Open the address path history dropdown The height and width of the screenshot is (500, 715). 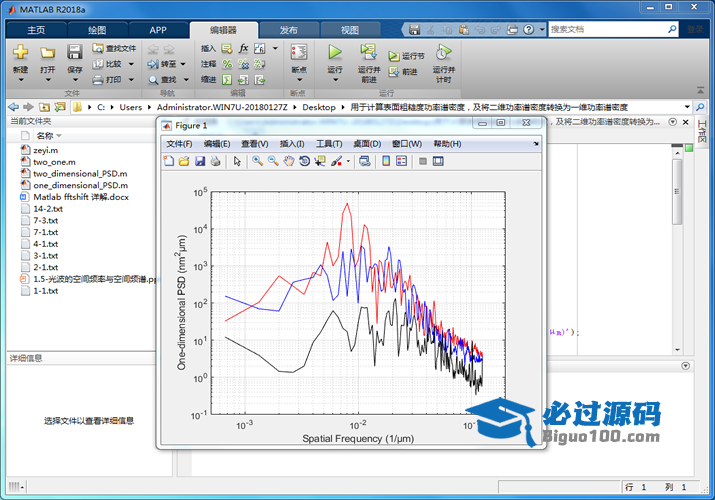[x=687, y=107]
